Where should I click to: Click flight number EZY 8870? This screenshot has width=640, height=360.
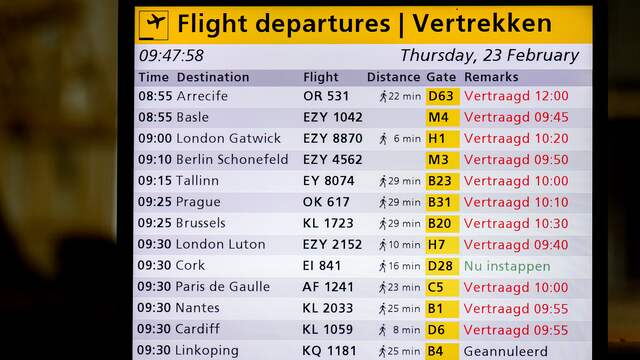[x=333, y=139]
